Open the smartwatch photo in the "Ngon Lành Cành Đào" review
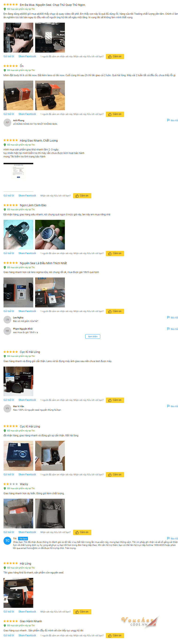This screenshot has height=644, width=178. tap(50, 235)
